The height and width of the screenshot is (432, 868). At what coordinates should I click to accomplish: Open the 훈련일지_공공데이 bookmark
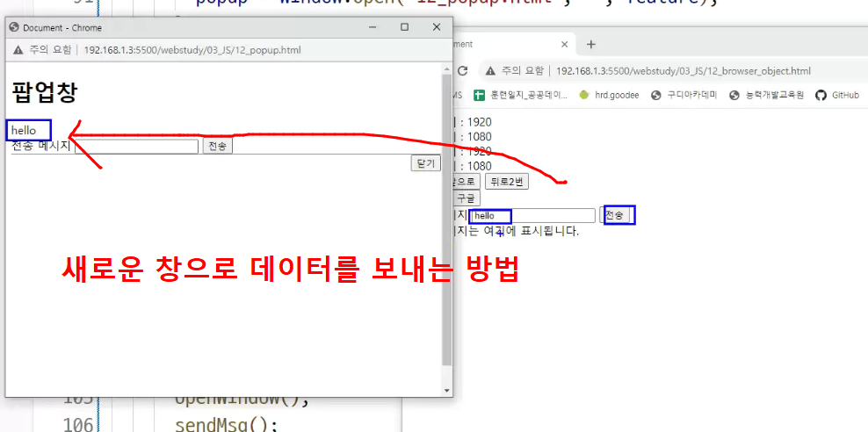pos(521,95)
